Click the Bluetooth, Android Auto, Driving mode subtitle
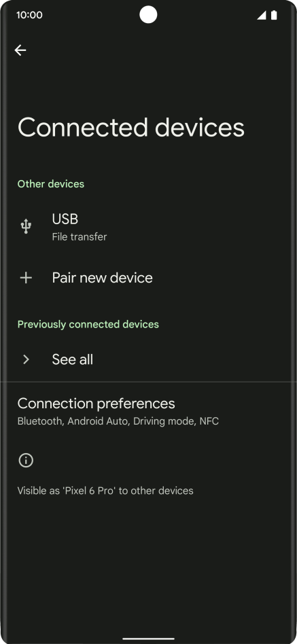Image resolution: width=297 pixels, height=644 pixels. [x=118, y=421]
